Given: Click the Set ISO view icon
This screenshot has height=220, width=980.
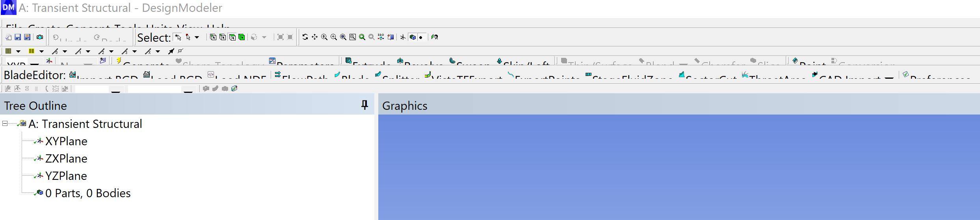Looking at the screenshot, I should tap(391, 37).
